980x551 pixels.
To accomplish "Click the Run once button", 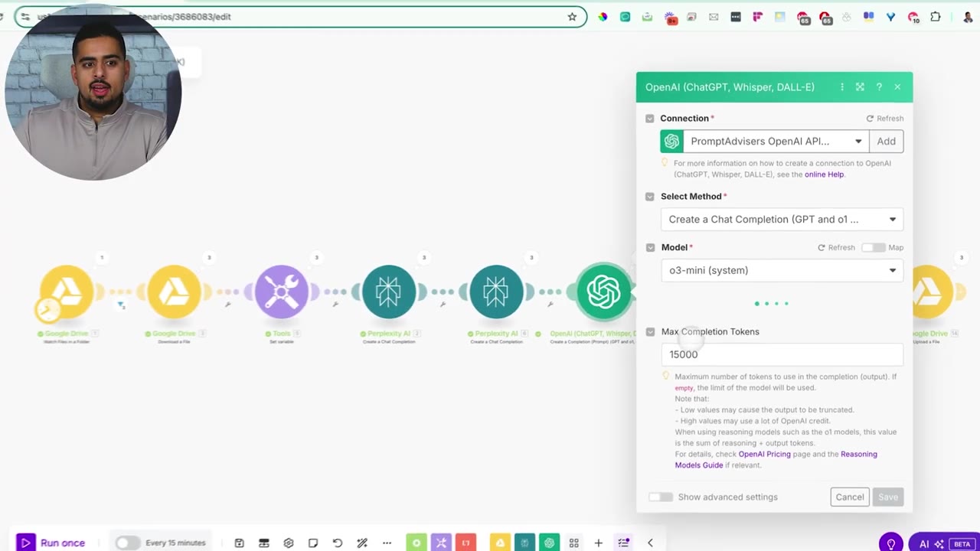I will pyautogui.click(x=52, y=543).
